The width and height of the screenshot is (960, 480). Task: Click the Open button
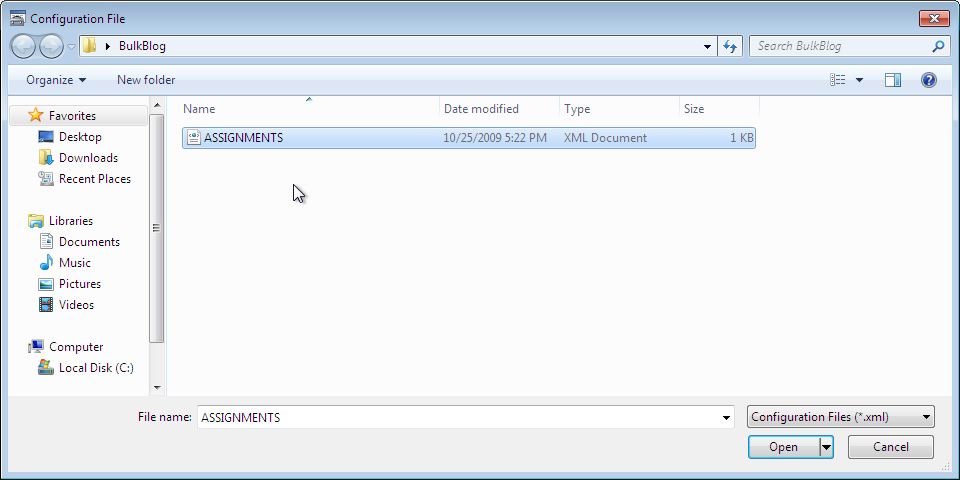coord(784,447)
